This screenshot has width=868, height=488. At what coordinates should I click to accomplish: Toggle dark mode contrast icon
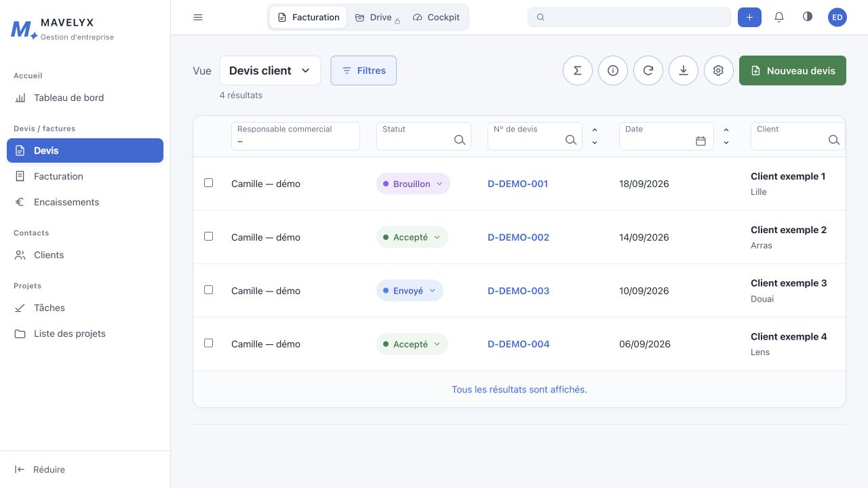(x=807, y=17)
